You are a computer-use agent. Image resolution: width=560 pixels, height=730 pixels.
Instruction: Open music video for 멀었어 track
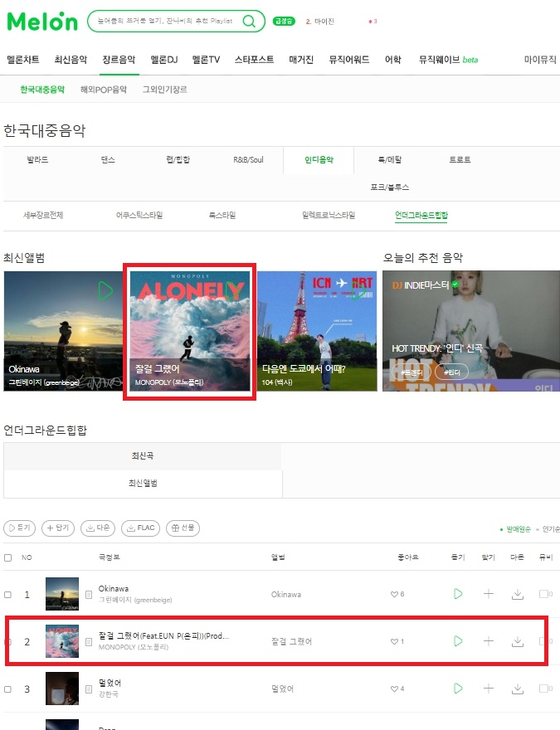[546, 689]
